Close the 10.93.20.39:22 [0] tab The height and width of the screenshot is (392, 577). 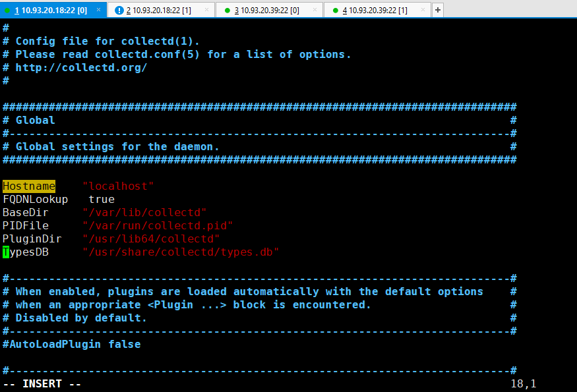315,11
